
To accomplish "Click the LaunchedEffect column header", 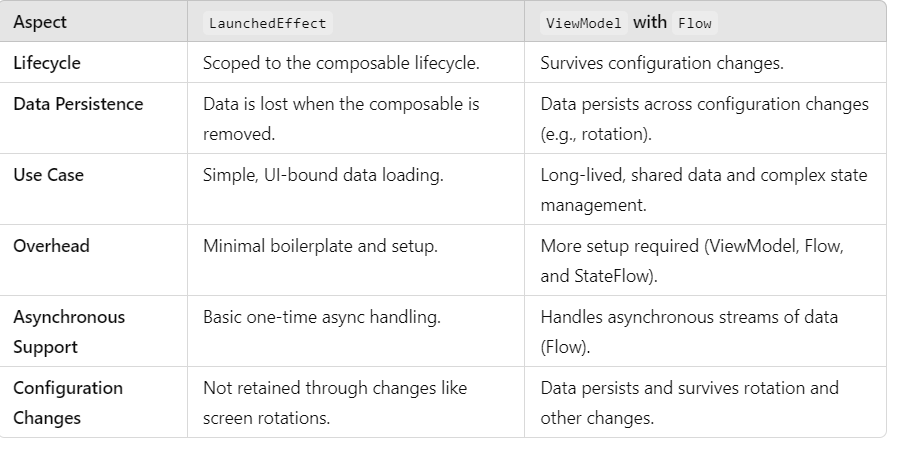I will [267, 23].
